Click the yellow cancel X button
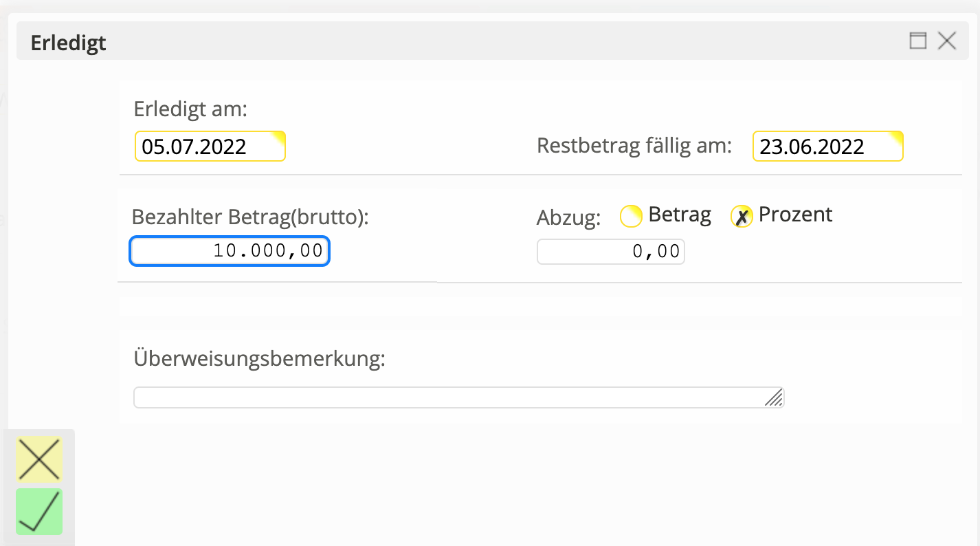 [x=39, y=459]
